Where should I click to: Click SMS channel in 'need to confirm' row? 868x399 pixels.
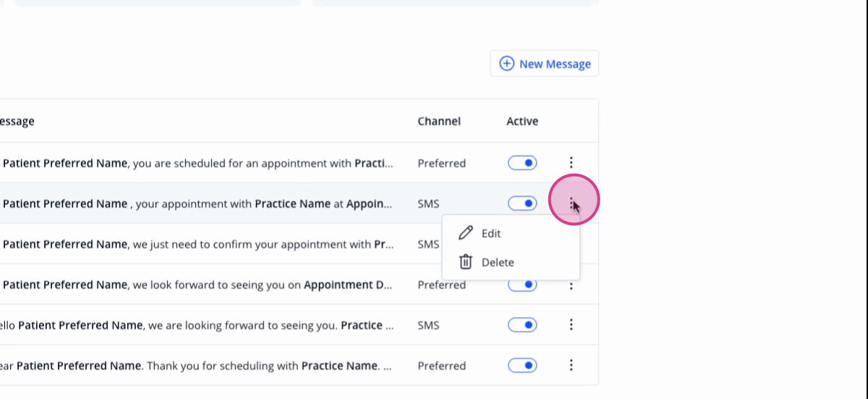point(428,244)
